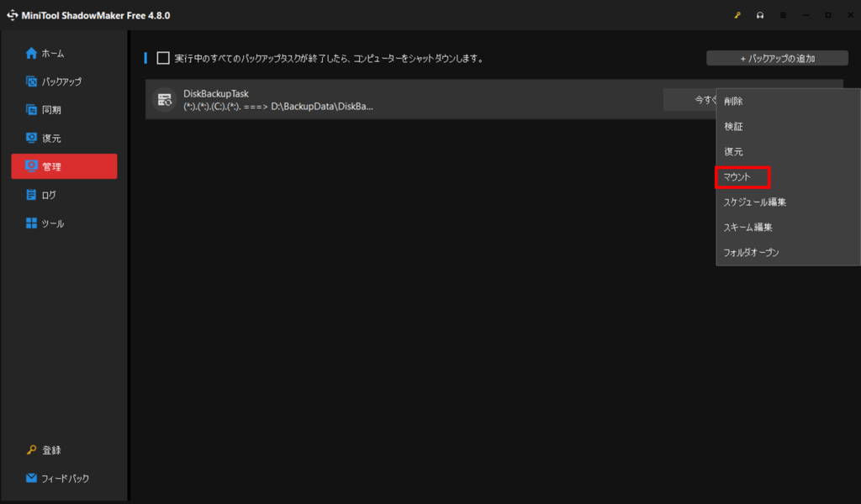861x504 pixels.
Task: Click the Log (ログ) sidebar icon
Action: pyautogui.click(x=32, y=195)
